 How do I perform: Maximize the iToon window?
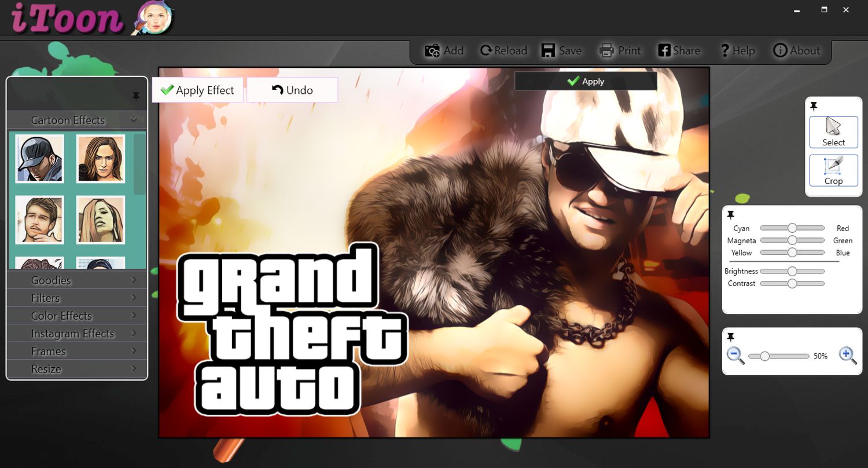click(x=824, y=10)
